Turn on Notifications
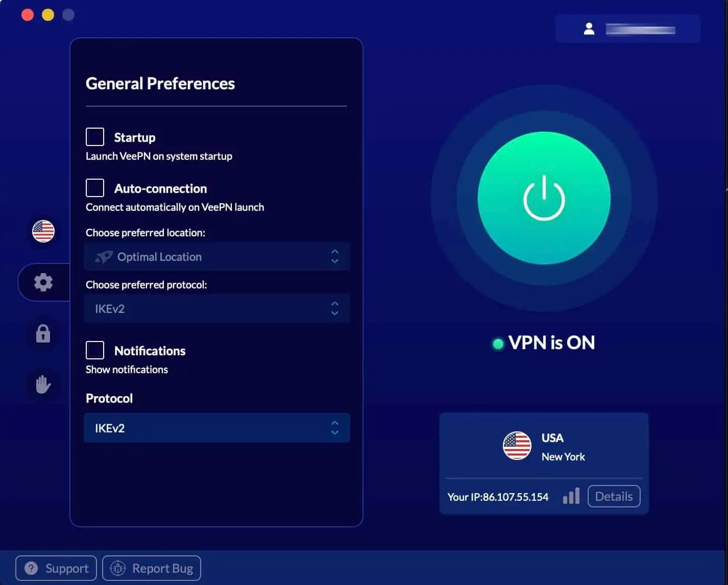Viewport: 728px width, 585px height. tap(94, 350)
